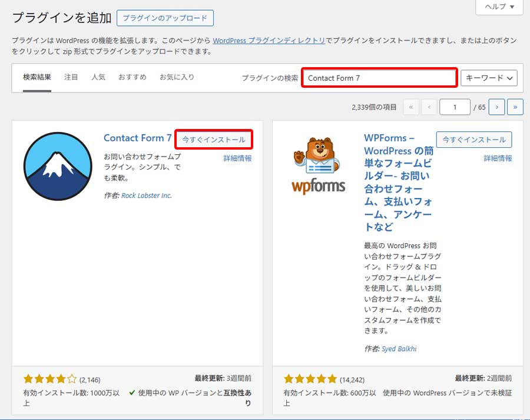The image size is (530, 420).
Task: Click the plugin search input field
Action: 379,77
